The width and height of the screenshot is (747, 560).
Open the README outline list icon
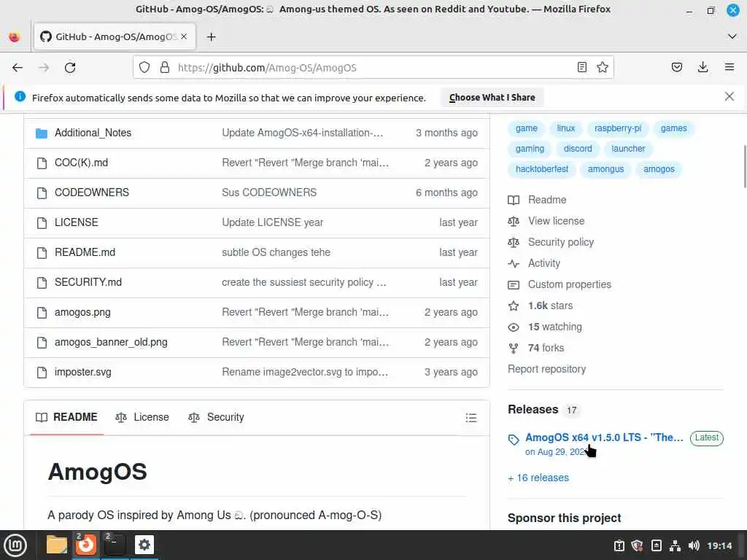pos(471,418)
